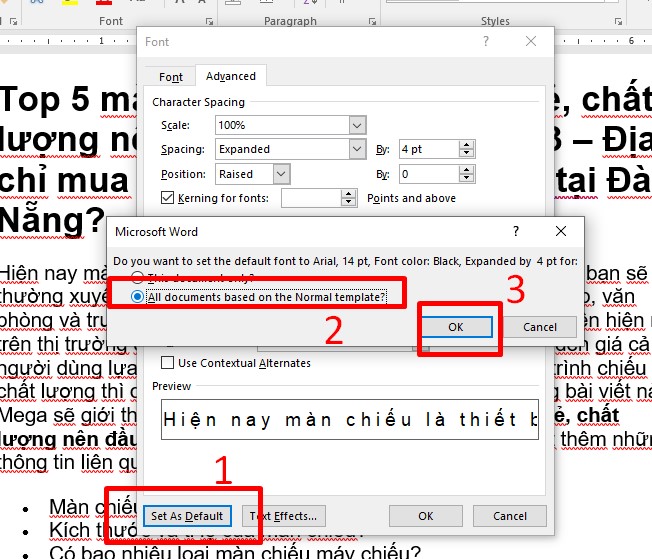The image size is (652, 559).
Task: Open Text Effects options
Action: point(284,516)
